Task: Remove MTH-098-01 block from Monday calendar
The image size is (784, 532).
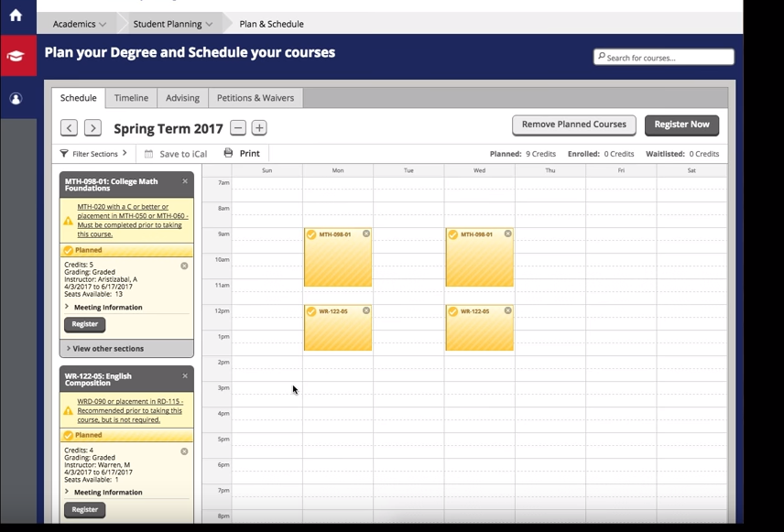Action: click(366, 234)
